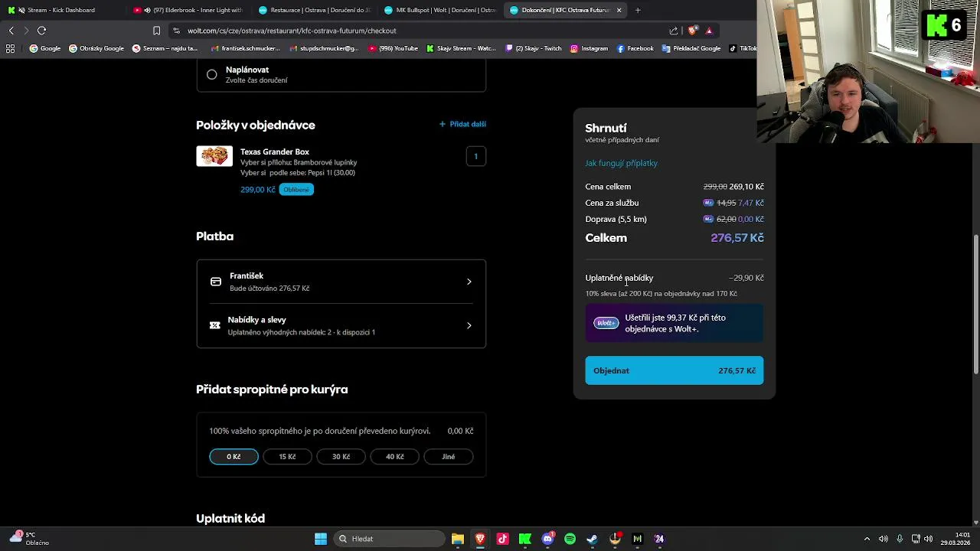This screenshot has height=551, width=980.
Task: Choose Jiné custom tip option
Action: point(449,457)
